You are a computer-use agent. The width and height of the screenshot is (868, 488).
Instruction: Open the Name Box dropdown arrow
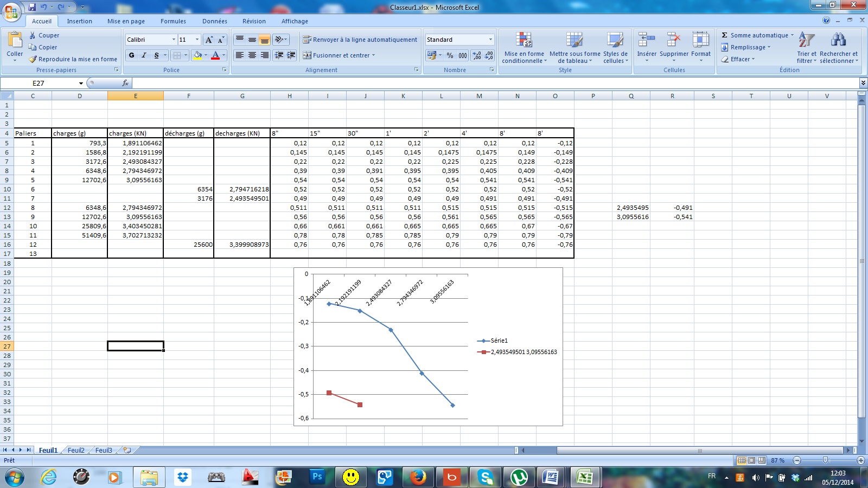81,83
